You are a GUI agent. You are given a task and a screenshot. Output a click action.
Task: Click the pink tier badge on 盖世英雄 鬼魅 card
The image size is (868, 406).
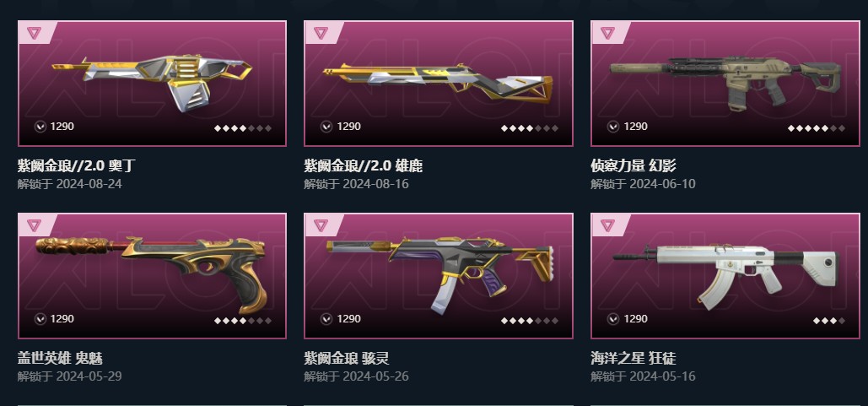34,225
